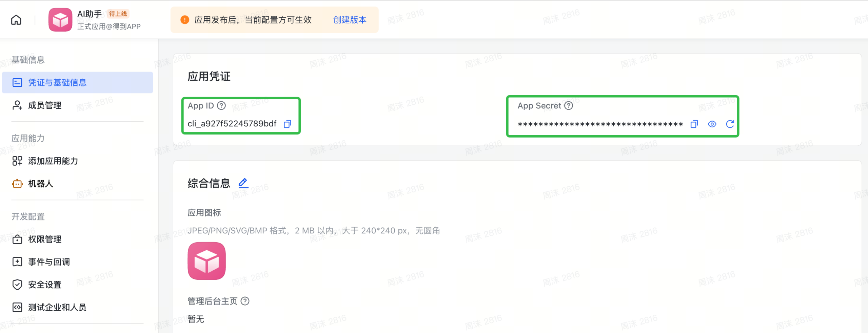Reveal the hidden App Secret
Viewport: 868px width, 333px height.
coord(712,124)
